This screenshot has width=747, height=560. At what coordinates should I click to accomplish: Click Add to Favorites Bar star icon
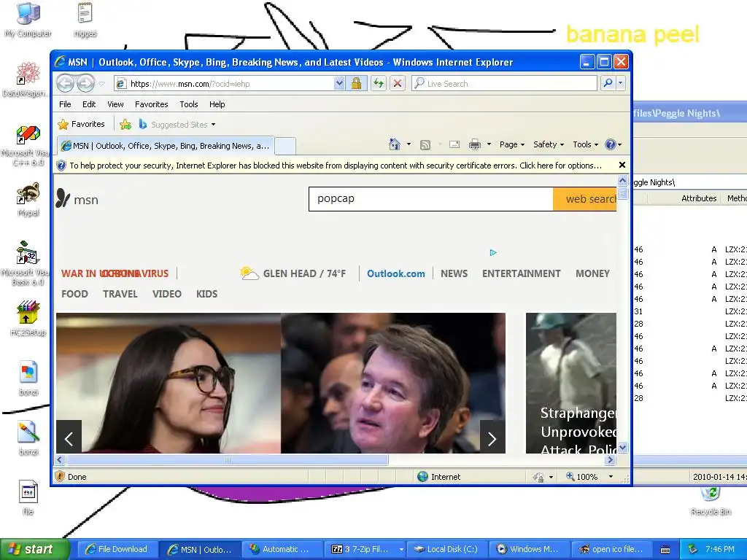click(125, 125)
